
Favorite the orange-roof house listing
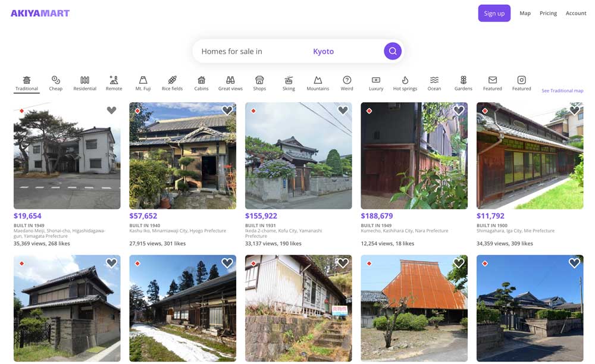click(x=459, y=263)
